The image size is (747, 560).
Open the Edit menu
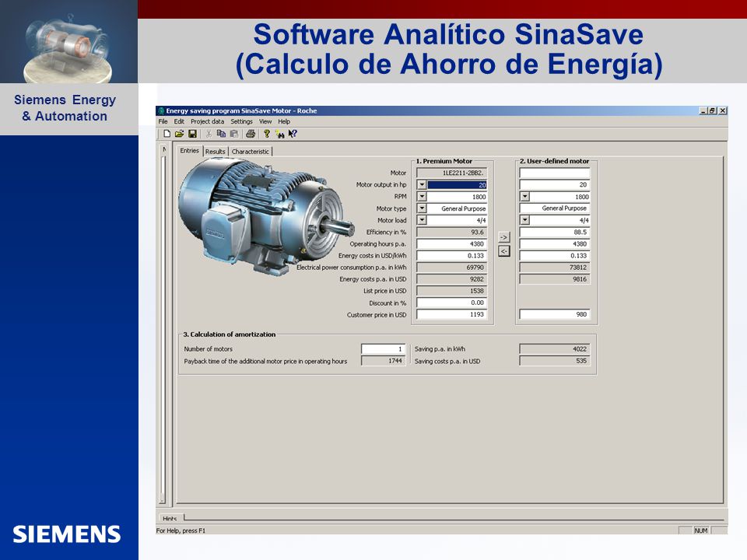(x=179, y=121)
